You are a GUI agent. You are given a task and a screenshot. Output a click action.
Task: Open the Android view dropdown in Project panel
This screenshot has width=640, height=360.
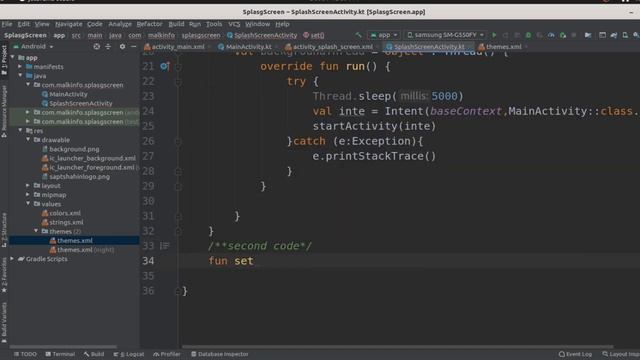point(33,47)
